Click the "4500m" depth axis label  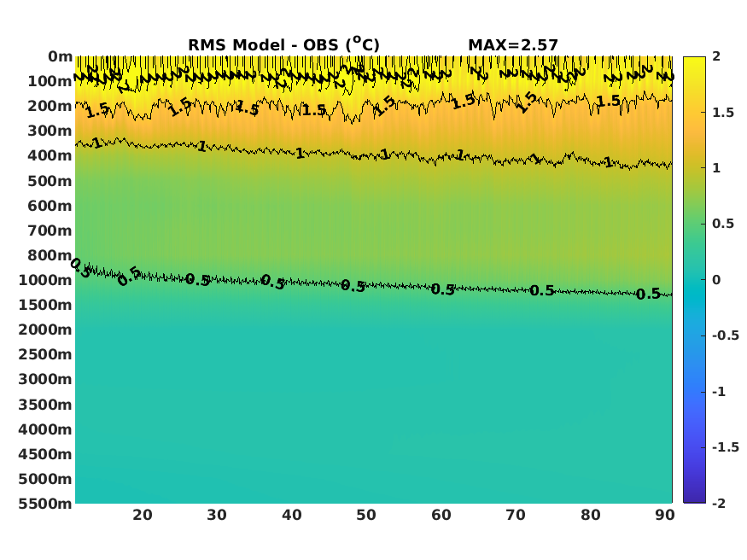click(x=45, y=454)
